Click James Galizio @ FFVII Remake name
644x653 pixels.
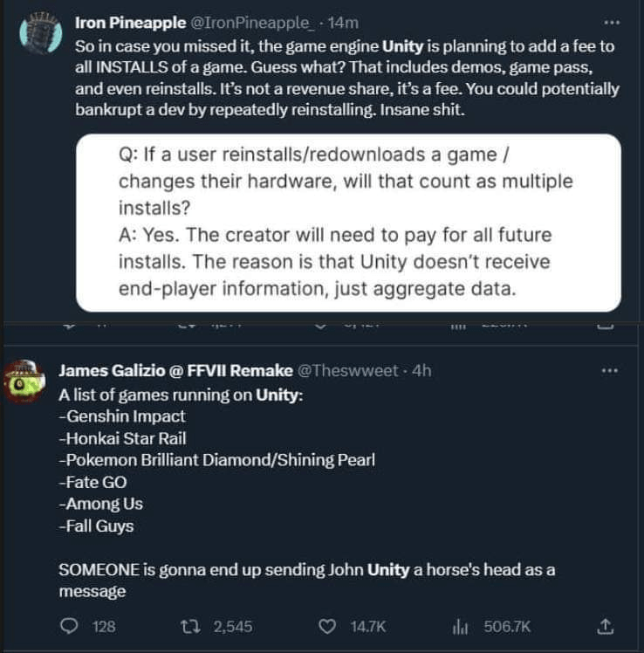tap(175, 370)
